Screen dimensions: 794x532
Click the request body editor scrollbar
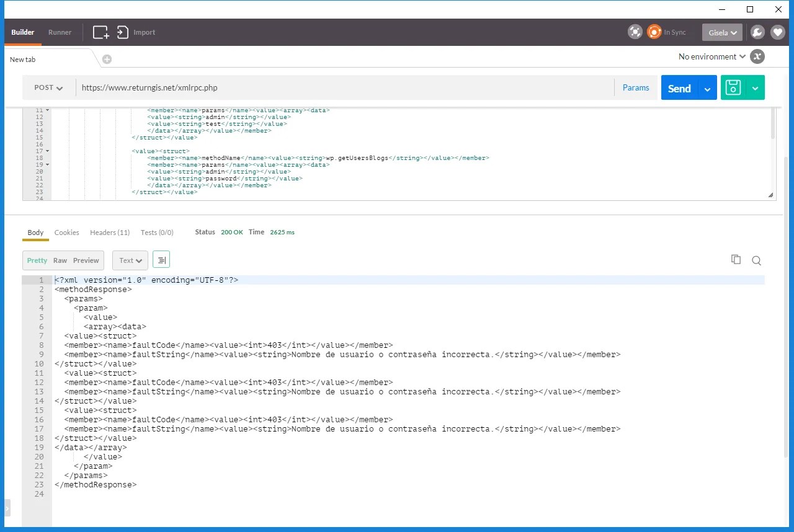[x=772, y=123]
